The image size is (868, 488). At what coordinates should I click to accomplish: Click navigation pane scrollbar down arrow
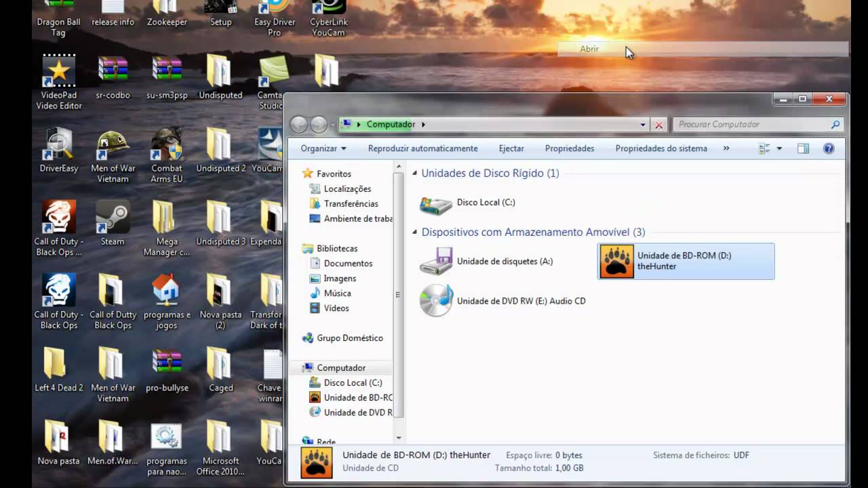[x=399, y=438]
